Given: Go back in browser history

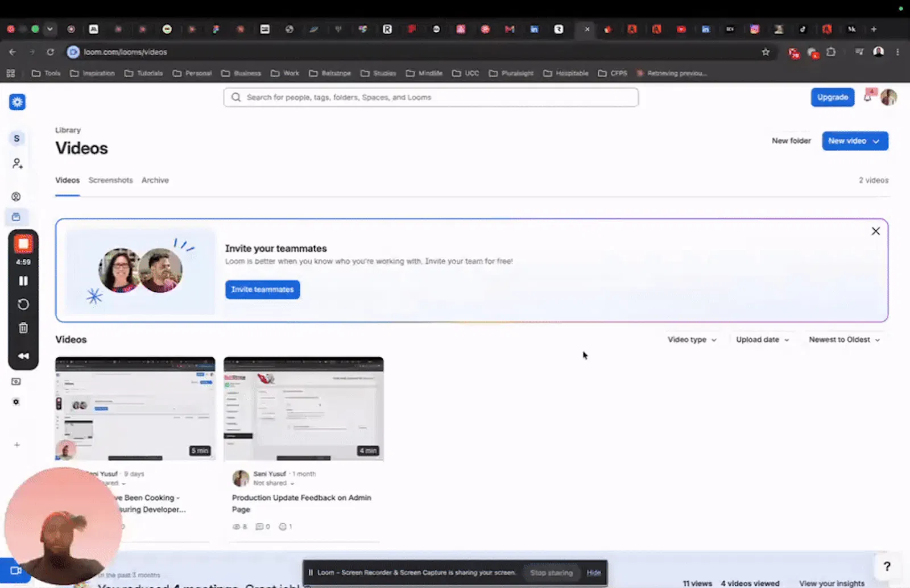Looking at the screenshot, I should click(13, 52).
